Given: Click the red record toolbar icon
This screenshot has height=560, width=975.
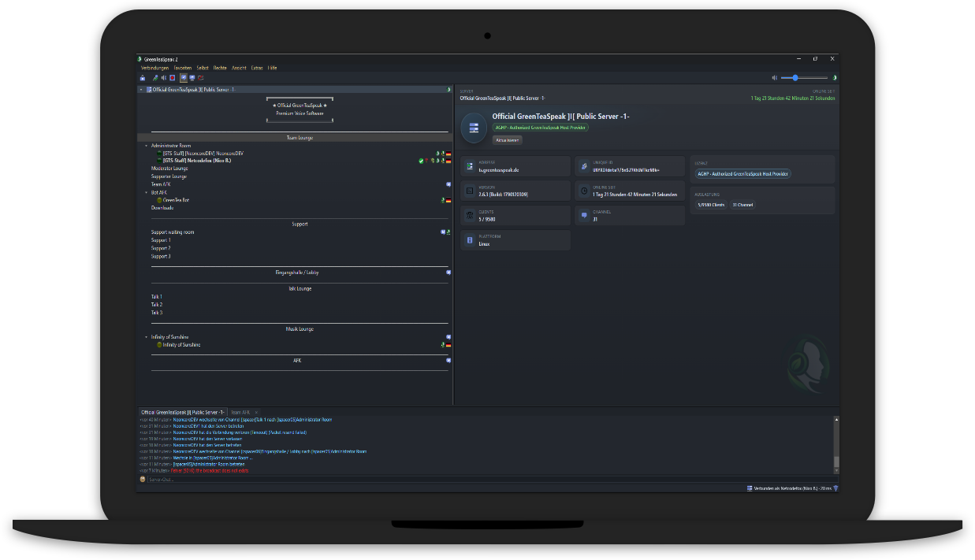Looking at the screenshot, I should (172, 78).
